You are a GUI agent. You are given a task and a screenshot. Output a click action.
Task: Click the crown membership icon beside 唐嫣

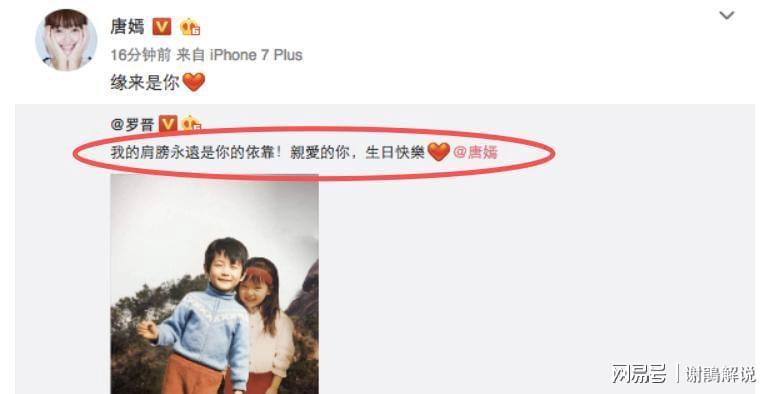(190, 27)
